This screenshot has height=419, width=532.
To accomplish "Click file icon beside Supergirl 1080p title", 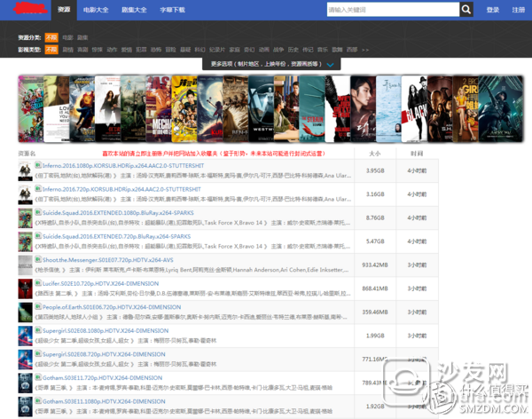I will click(38, 329).
